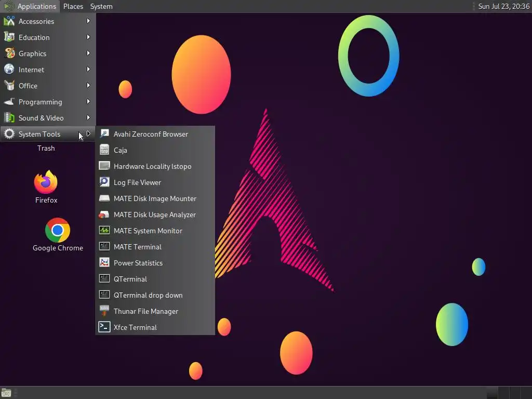
Task: Click the Hardware Locality lstopo icon
Action: click(x=104, y=166)
